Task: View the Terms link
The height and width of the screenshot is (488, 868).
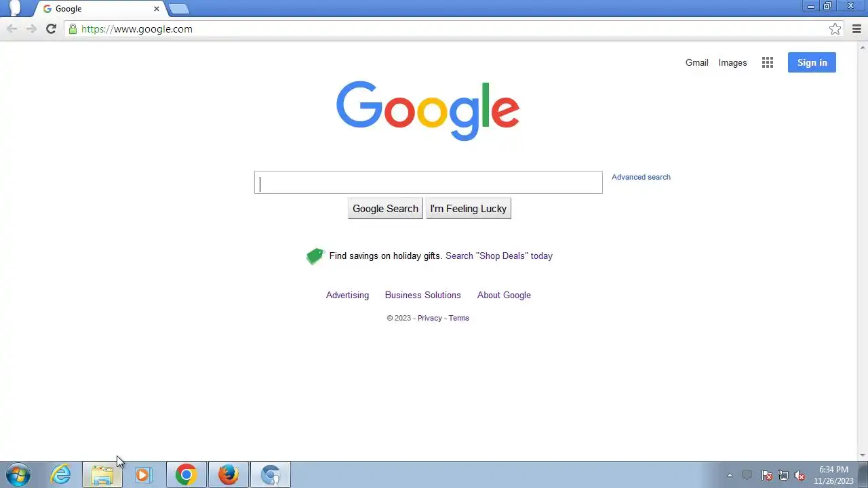Action: click(458, 318)
